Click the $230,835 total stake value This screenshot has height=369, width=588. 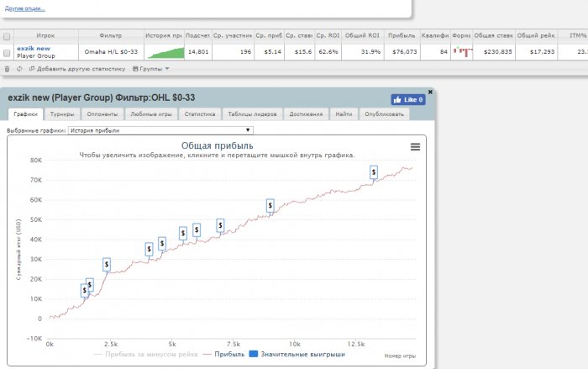pos(497,52)
